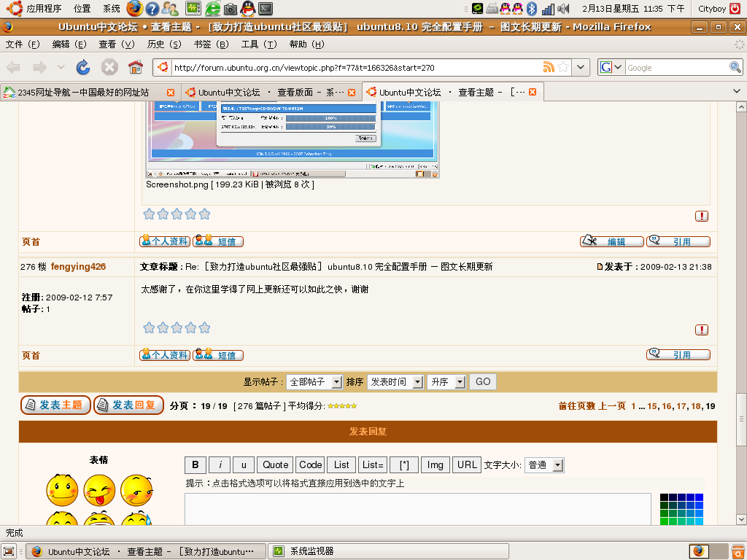Click the RSS feed icon in address bar
747x560 pixels.
(549, 67)
